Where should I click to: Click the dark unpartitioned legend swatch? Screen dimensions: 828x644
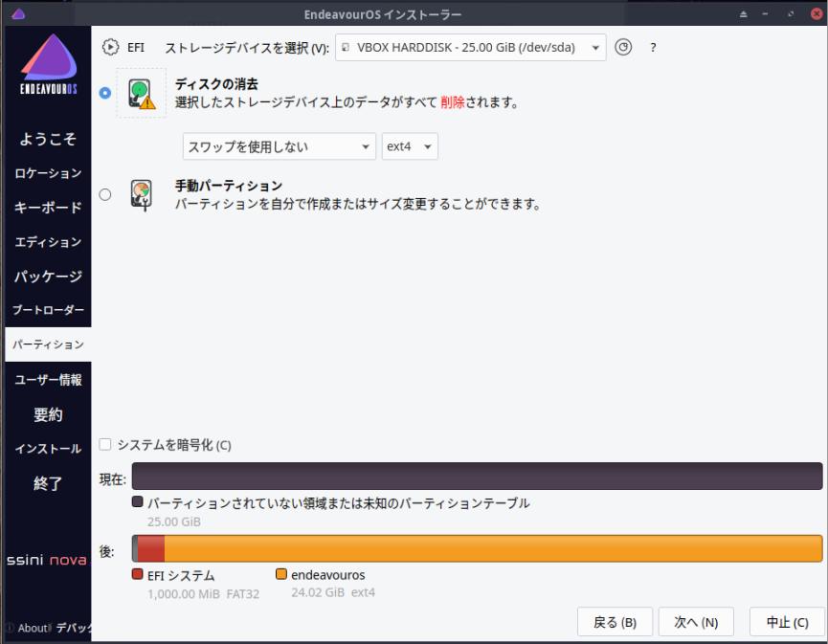pos(137,501)
